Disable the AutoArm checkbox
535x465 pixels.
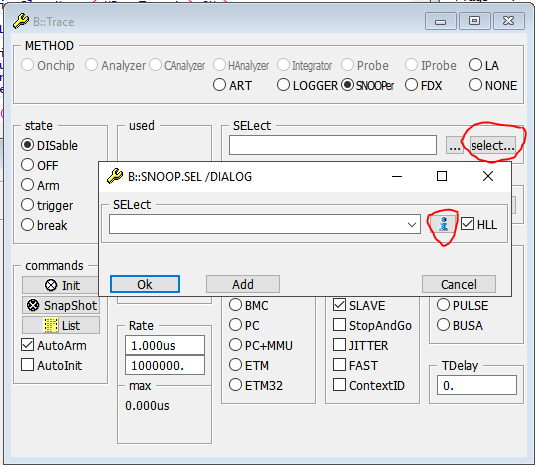[27, 345]
